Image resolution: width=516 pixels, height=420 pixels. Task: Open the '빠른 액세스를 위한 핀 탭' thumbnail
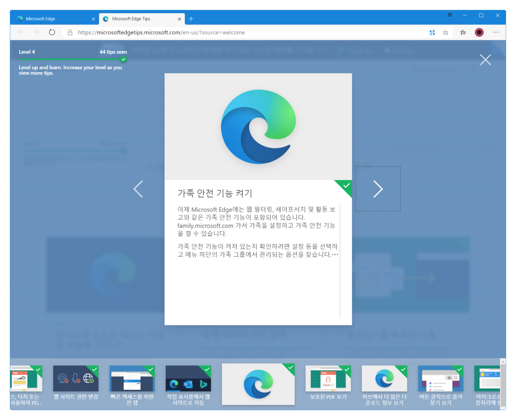[132, 379]
